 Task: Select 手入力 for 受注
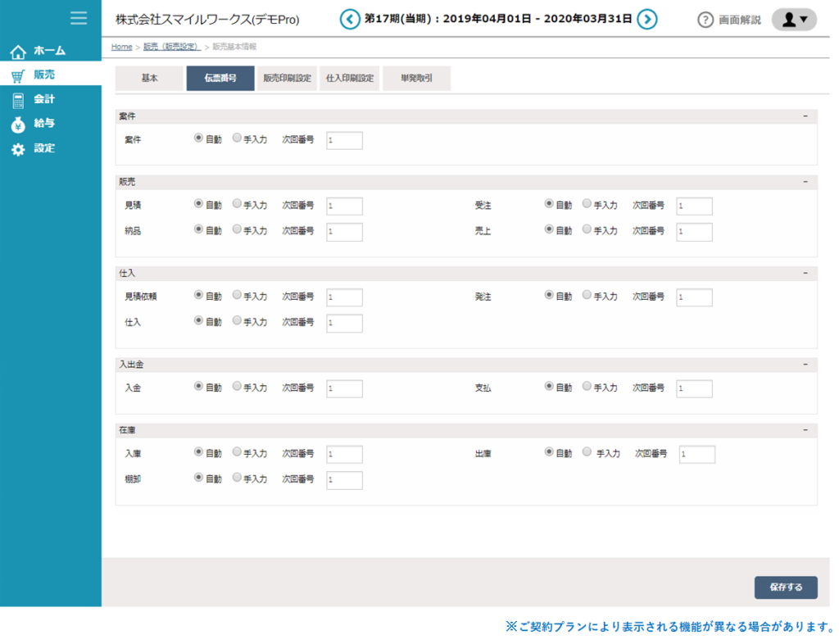click(x=587, y=204)
